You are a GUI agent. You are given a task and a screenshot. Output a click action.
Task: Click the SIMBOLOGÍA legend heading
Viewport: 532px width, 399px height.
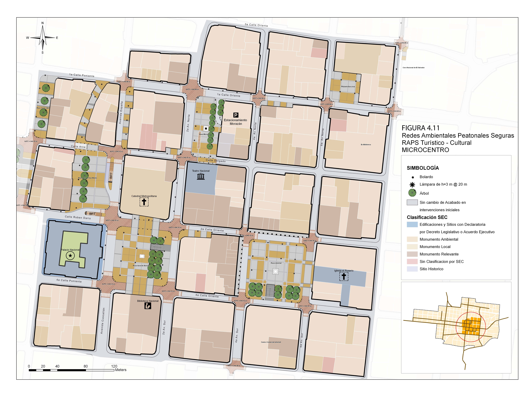[x=423, y=168]
